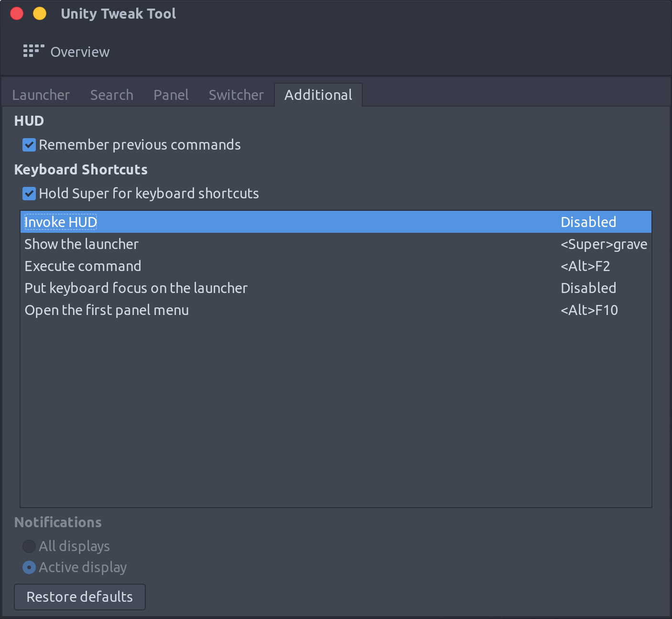Select Execute command shortcut row
Image resolution: width=672 pixels, height=619 pixels.
click(336, 266)
